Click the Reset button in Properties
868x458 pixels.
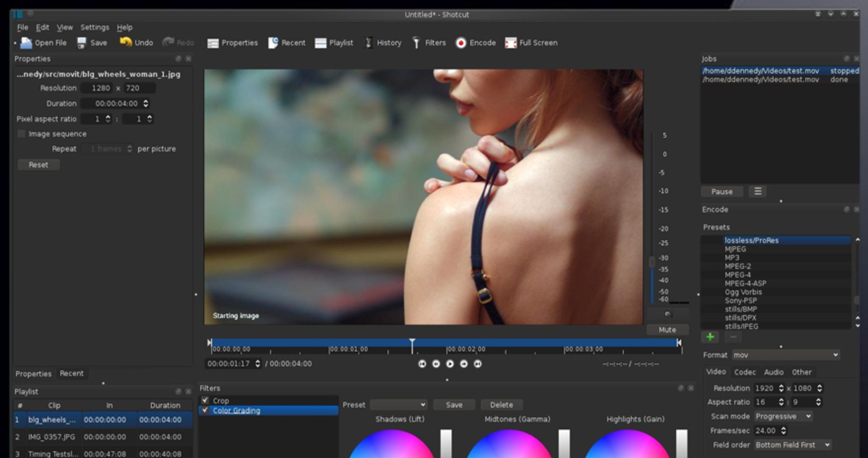point(39,165)
